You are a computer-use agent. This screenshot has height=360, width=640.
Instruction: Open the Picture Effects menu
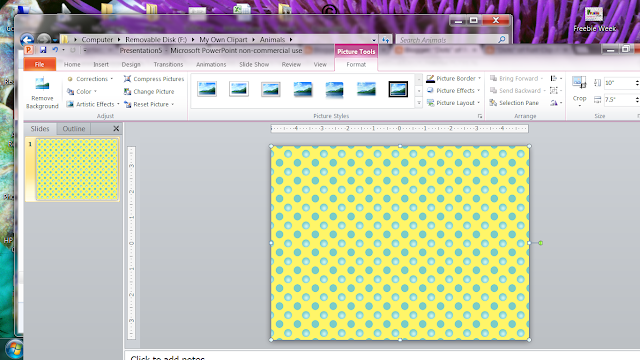(453, 91)
